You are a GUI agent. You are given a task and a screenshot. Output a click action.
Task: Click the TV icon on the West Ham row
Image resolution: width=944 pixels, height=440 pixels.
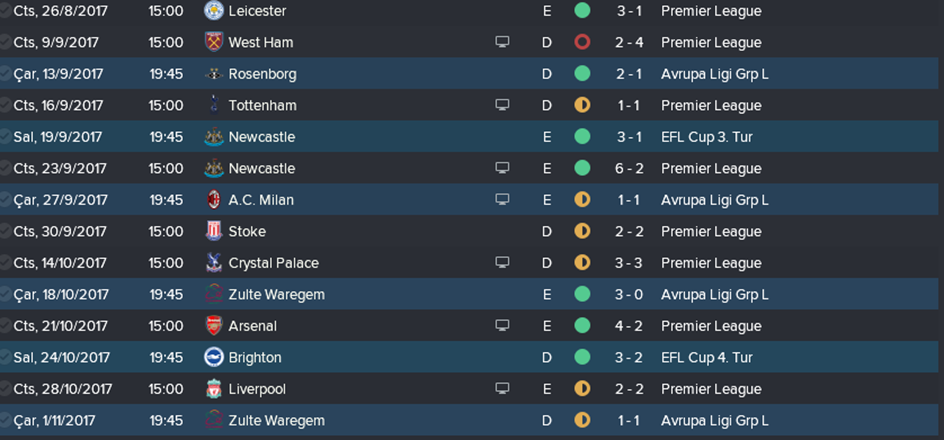(502, 43)
